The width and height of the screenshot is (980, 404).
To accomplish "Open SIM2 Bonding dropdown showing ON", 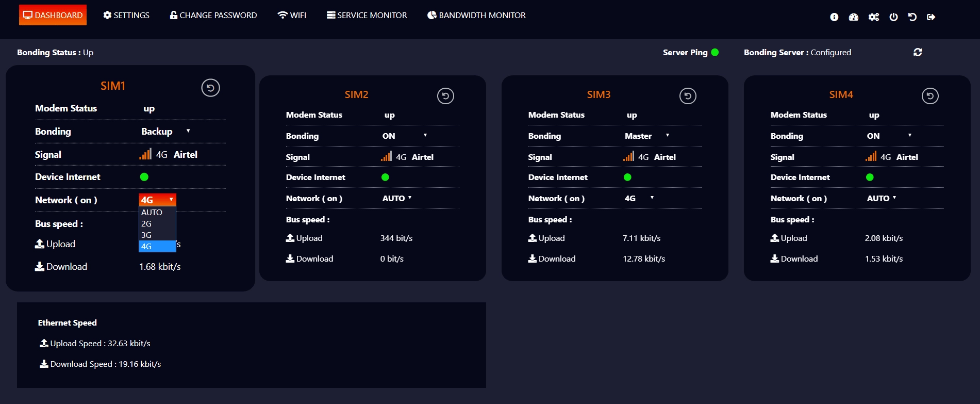I will (x=405, y=136).
